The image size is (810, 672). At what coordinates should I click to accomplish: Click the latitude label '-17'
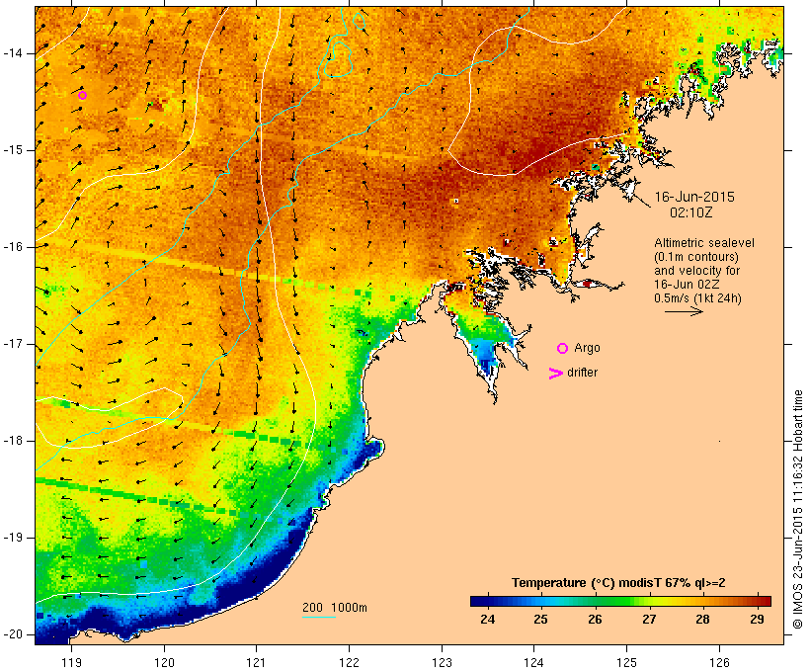[x=12, y=344]
